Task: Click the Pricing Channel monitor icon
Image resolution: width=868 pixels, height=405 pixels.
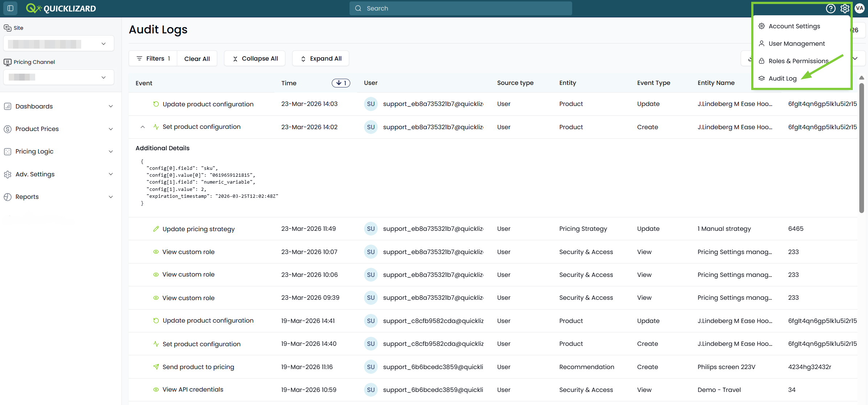Action: tap(7, 62)
